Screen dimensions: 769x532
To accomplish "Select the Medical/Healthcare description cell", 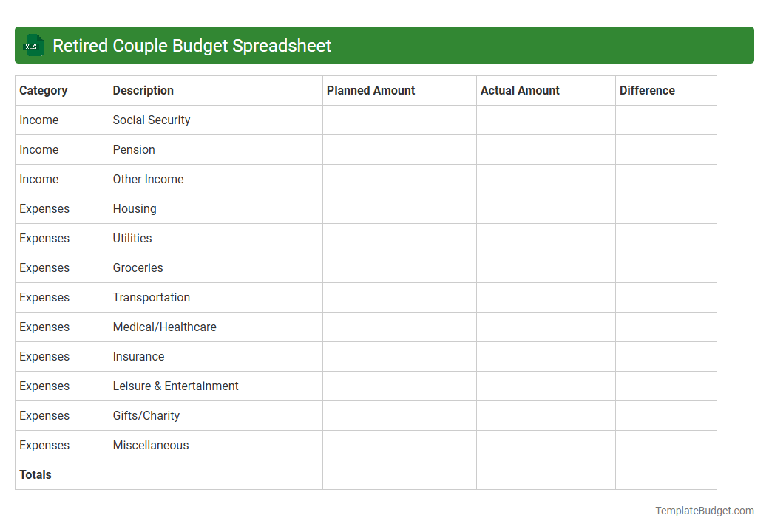I will (164, 327).
